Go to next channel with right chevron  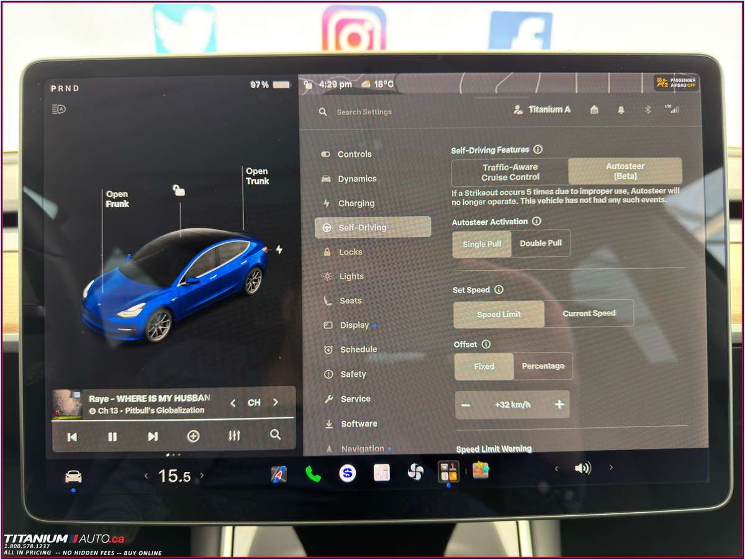pos(276,402)
